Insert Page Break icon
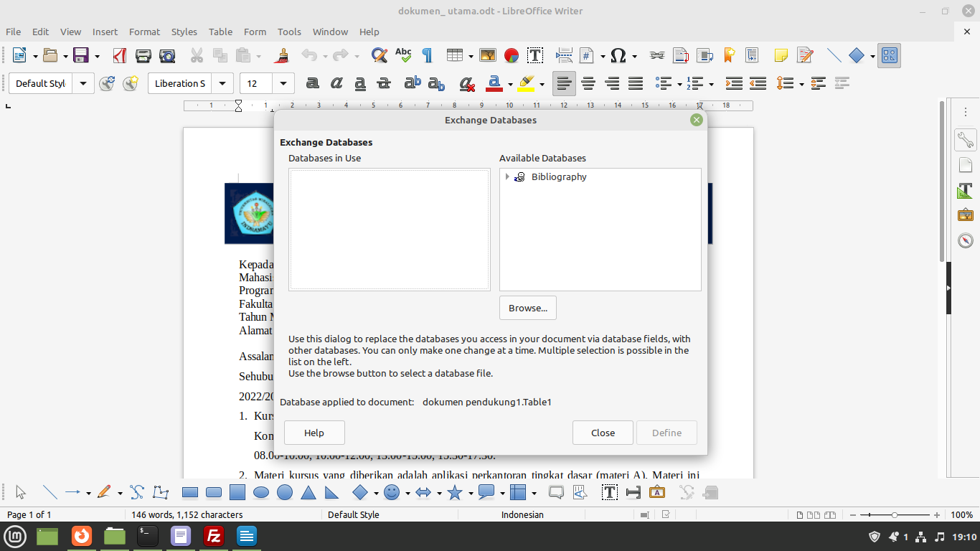 tap(564, 55)
